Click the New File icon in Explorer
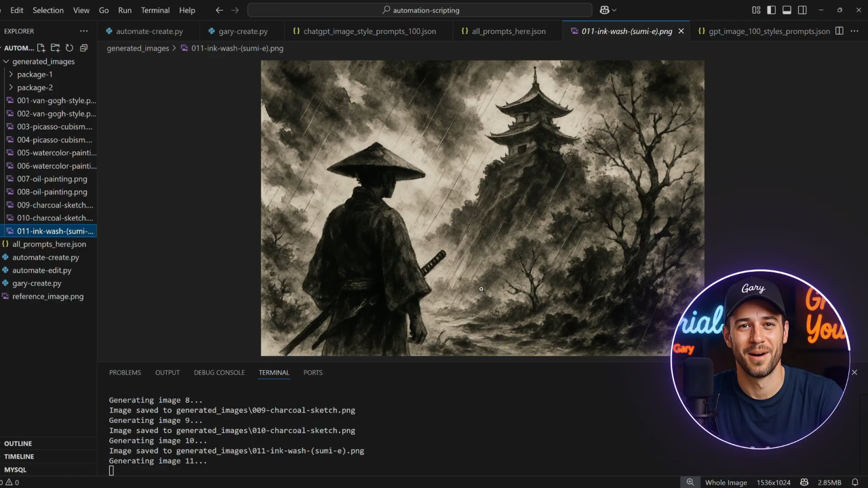Viewport: 868px width, 488px height. tap(41, 48)
